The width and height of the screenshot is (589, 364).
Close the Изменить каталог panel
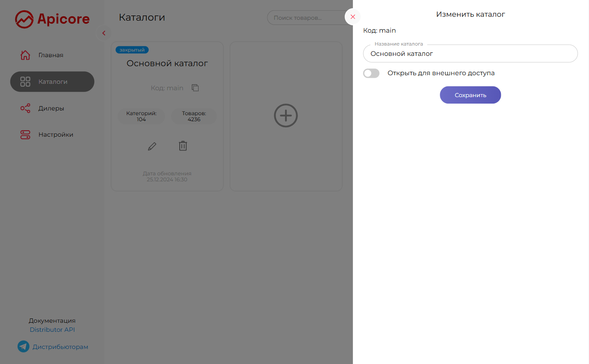[353, 17]
